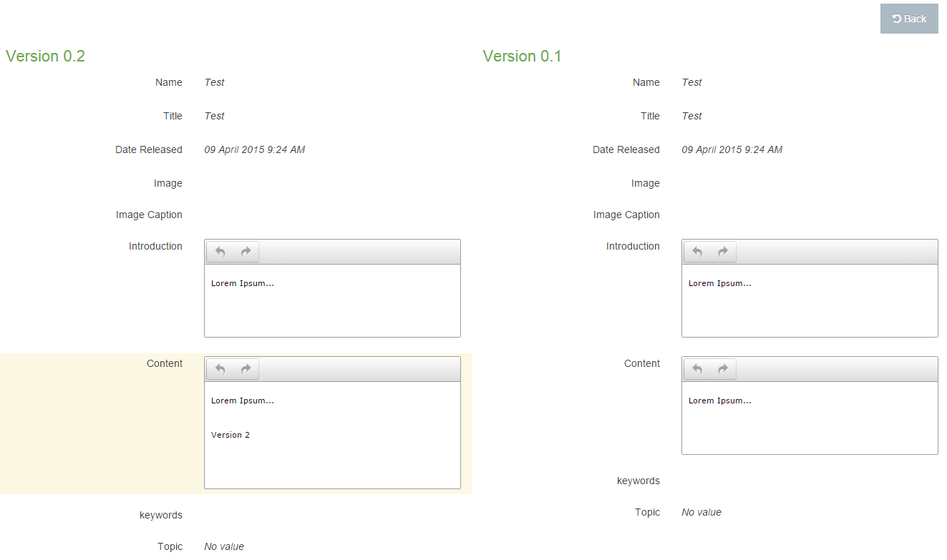Hit redo in Version 0.1 Introduction editor
The width and height of the screenshot is (947, 560).
coord(723,252)
